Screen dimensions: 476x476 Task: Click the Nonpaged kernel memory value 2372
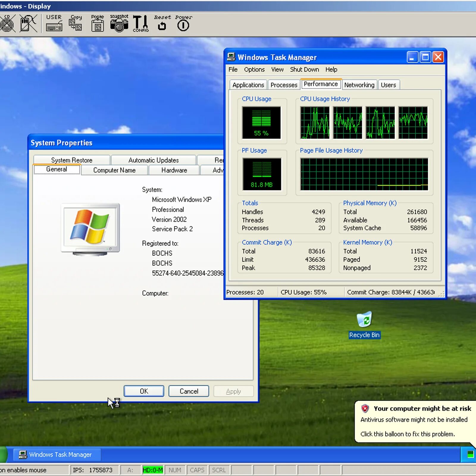click(420, 268)
